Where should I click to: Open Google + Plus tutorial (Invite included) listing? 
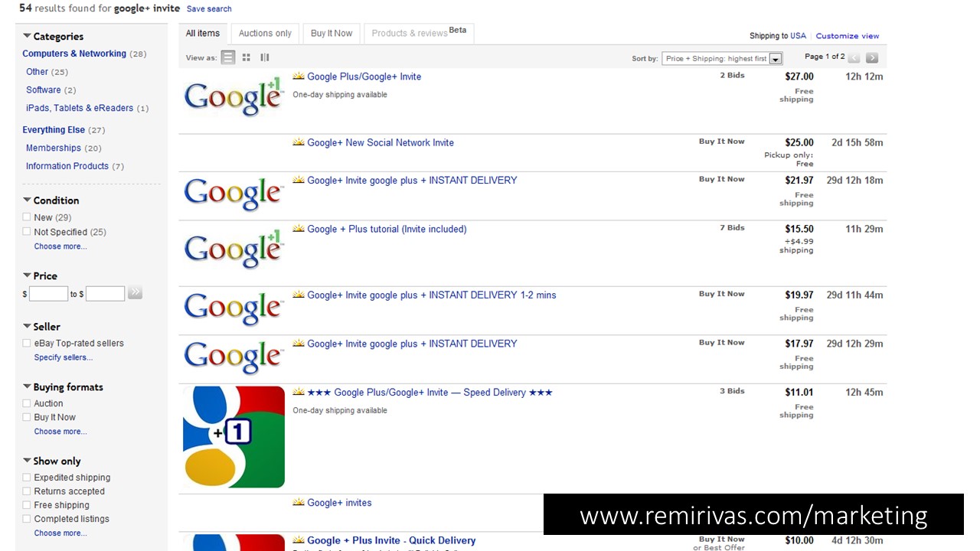click(x=387, y=229)
